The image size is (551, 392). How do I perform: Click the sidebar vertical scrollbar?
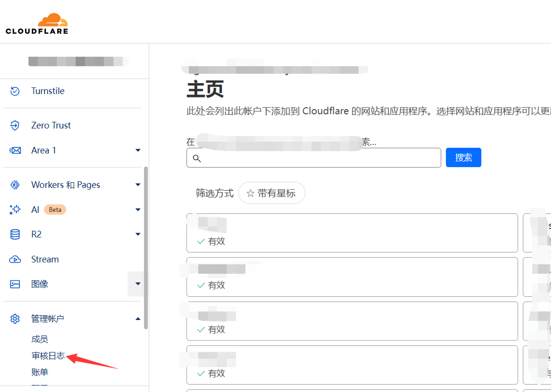[146, 248]
